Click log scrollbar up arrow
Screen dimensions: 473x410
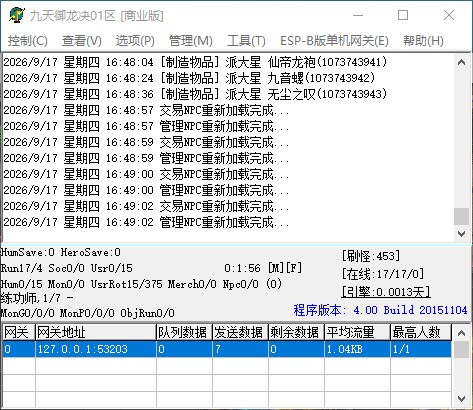461,62
